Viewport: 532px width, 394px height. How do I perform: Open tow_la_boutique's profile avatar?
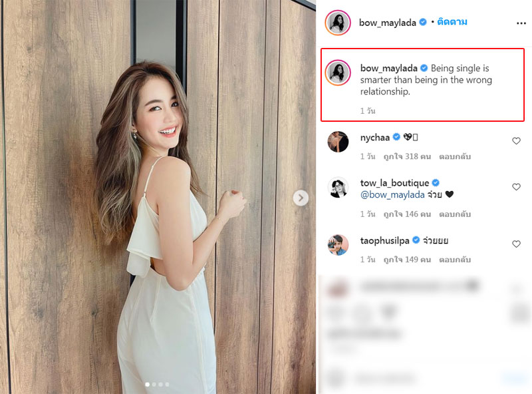tap(338, 187)
